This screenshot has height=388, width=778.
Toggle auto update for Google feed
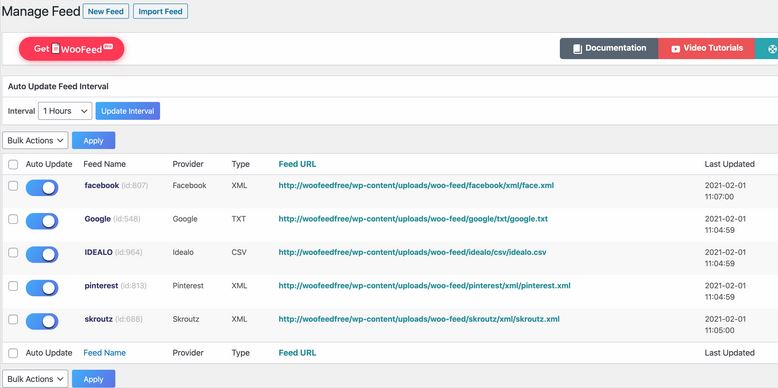point(42,221)
